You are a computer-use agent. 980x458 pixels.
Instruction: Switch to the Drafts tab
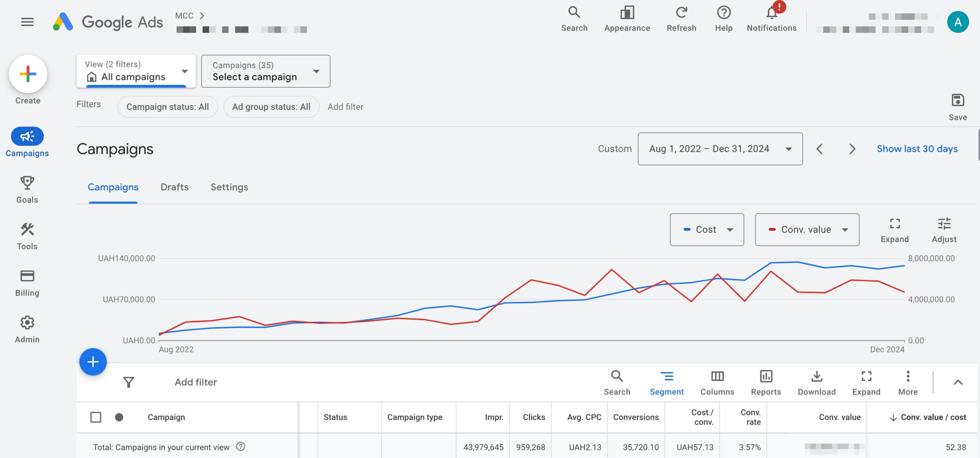point(175,187)
